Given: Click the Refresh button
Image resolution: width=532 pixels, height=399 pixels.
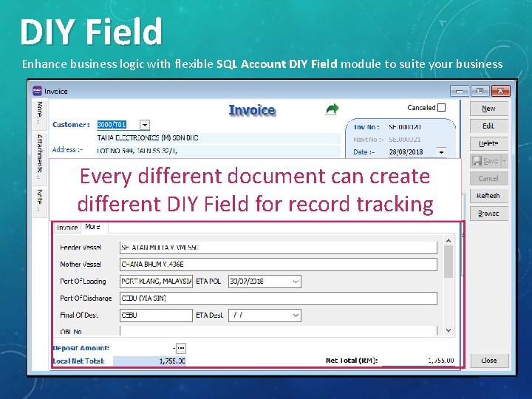Looking at the screenshot, I should [x=488, y=196].
